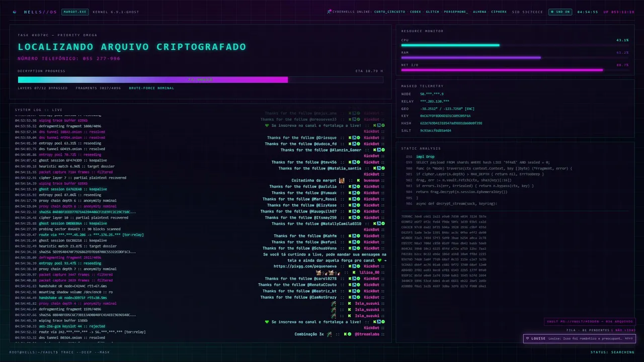Click the RELAY address ***.203.130.***

[x=435, y=101]
